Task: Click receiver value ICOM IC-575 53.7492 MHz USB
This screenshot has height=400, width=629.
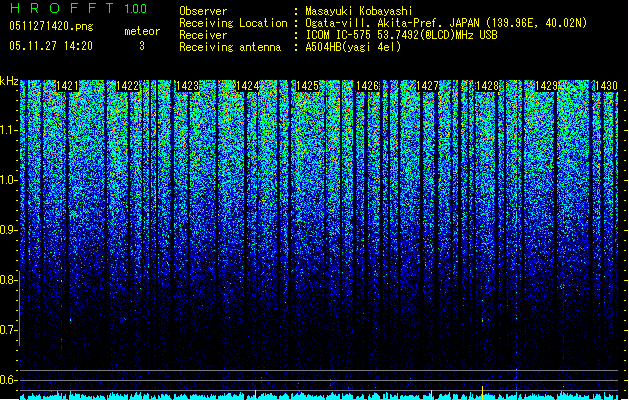Action: pos(402,35)
